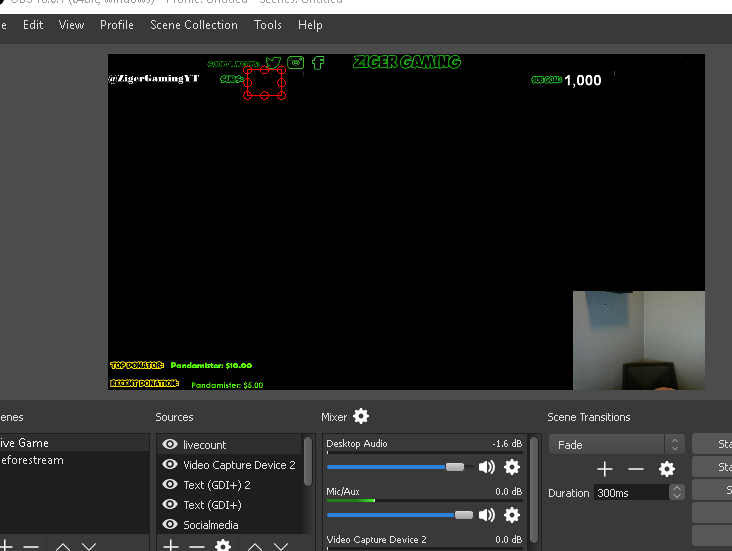This screenshot has height=551, width=732.
Task: Open scene transition properties gear
Action: point(667,469)
